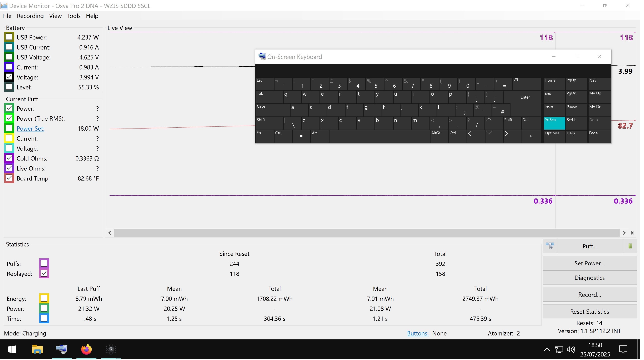The height and width of the screenshot is (360, 644).
Task: Open the Tools menu
Action: (74, 16)
